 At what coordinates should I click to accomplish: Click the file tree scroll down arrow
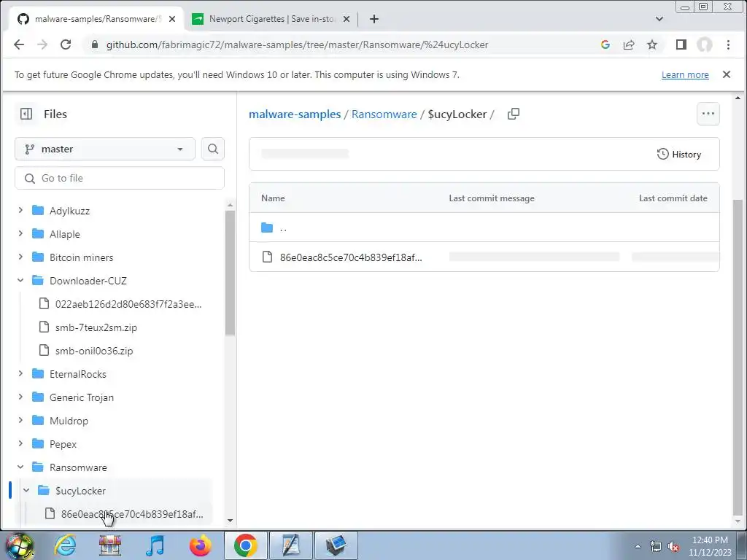point(230,521)
